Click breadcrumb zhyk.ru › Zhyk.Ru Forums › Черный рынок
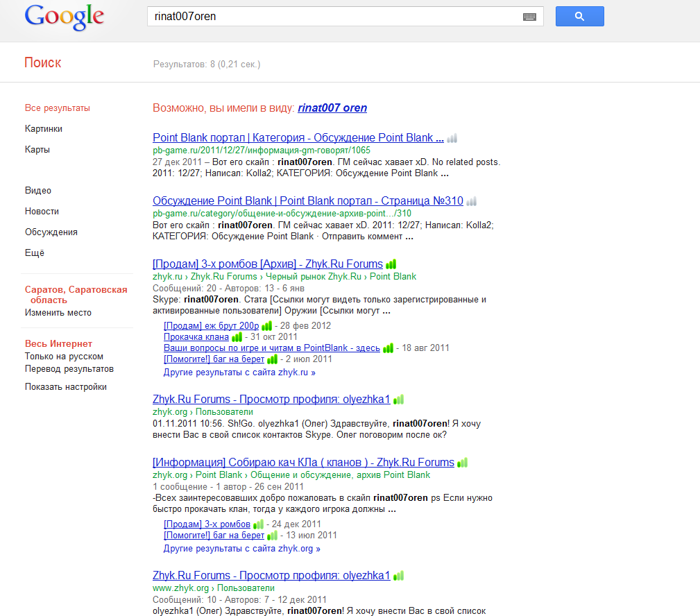Image resolution: width=700 pixels, height=616 pixels. [x=284, y=277]
